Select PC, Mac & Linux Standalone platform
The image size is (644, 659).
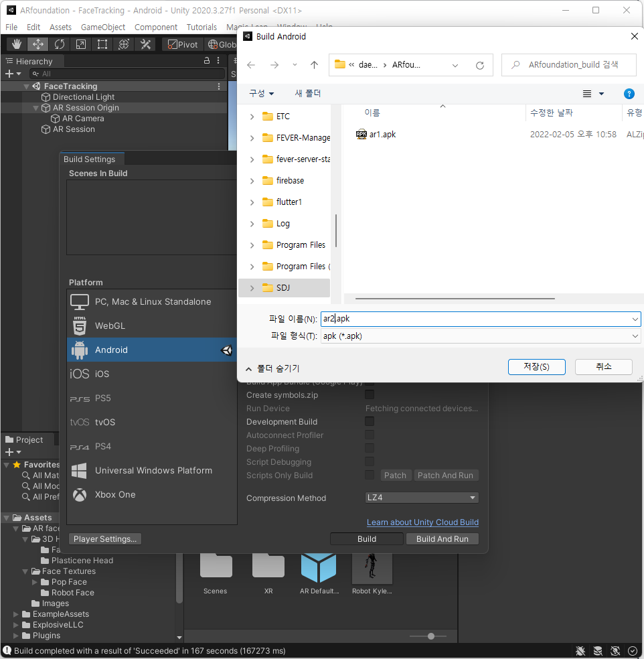pyautogui.click(x=152, y=302)
